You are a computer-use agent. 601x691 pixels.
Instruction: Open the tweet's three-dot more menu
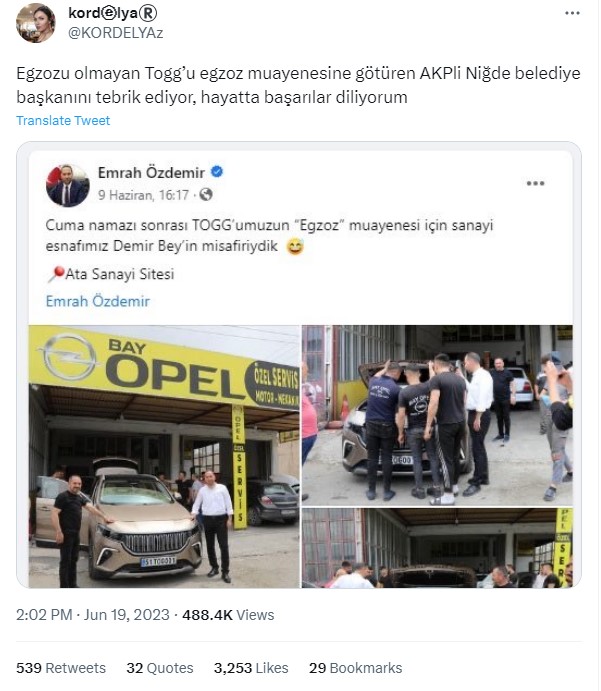(x=572, y=13)
